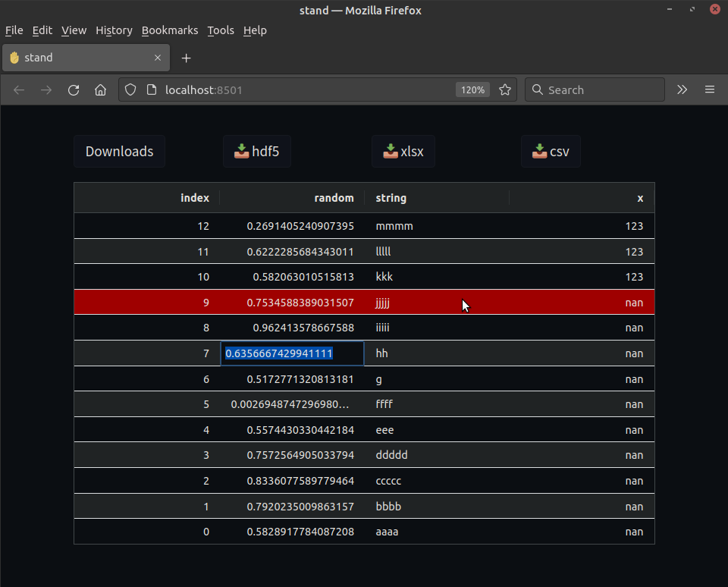The height and width of the screenshot is (587, 728).
Task: Open tracking protection shield icon
Action: tap(130, 89)
